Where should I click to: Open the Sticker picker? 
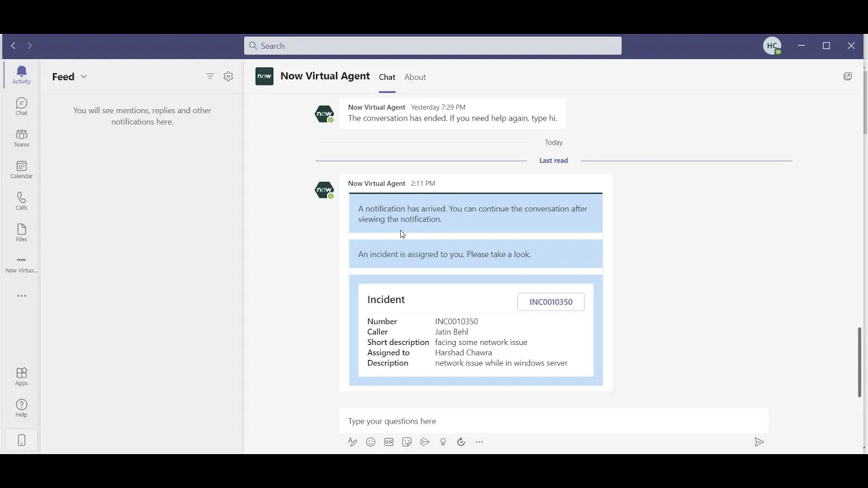(x=407, y=442)
